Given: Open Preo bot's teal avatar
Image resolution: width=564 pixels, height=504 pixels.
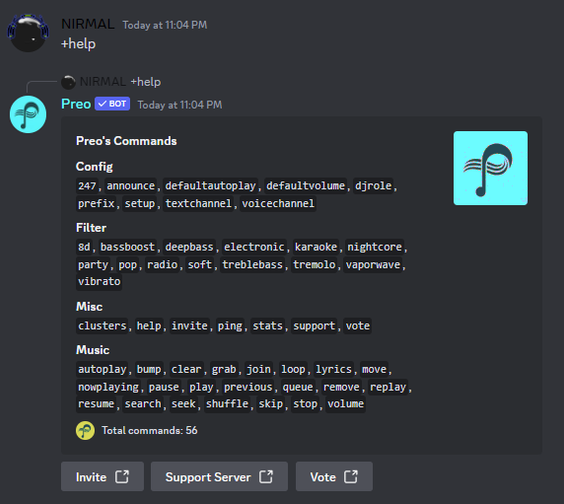Looking at the screenshot, I should 28,114.
